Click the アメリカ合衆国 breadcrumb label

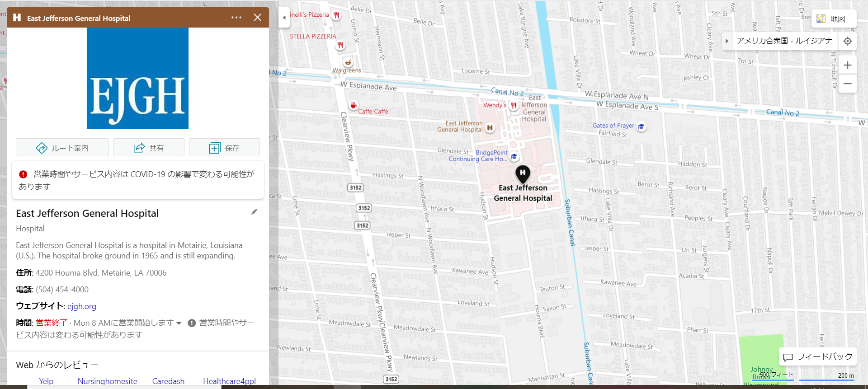763,41
